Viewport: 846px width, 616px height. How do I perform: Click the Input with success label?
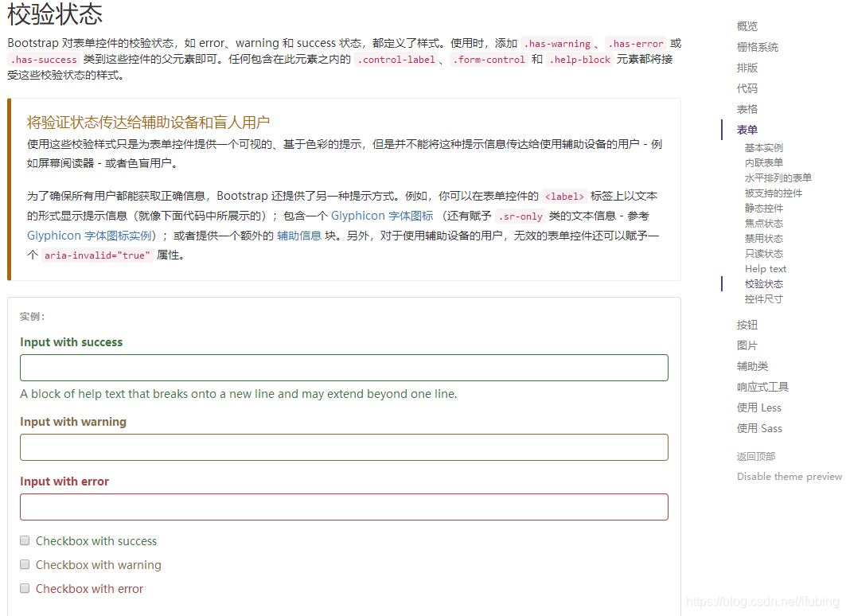pos(71,342)
